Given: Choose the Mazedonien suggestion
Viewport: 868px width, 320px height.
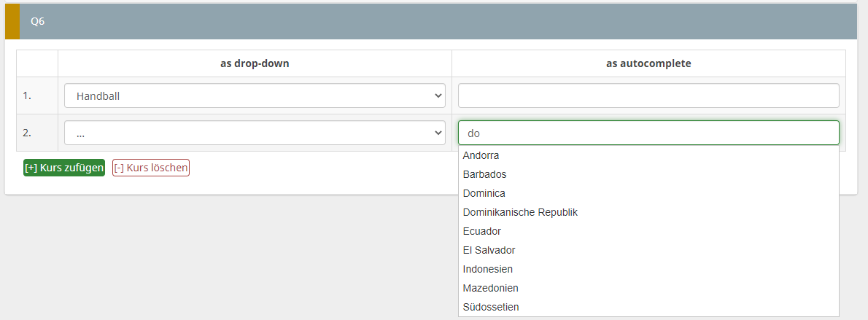Looking at the screenshot, I should pos(491,288).
